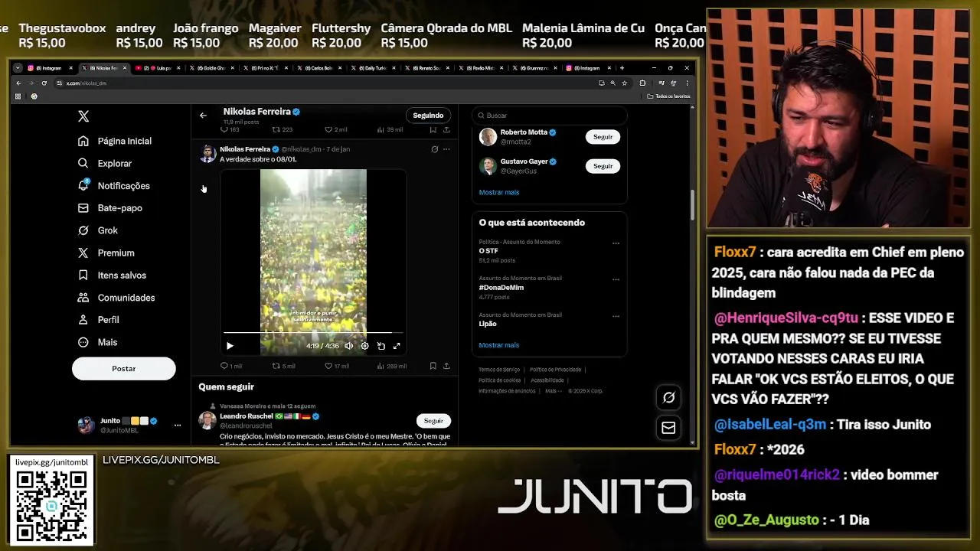Open Explorar in the sidebar
This screenshot has width=980, height=551.
pos(105,163)
